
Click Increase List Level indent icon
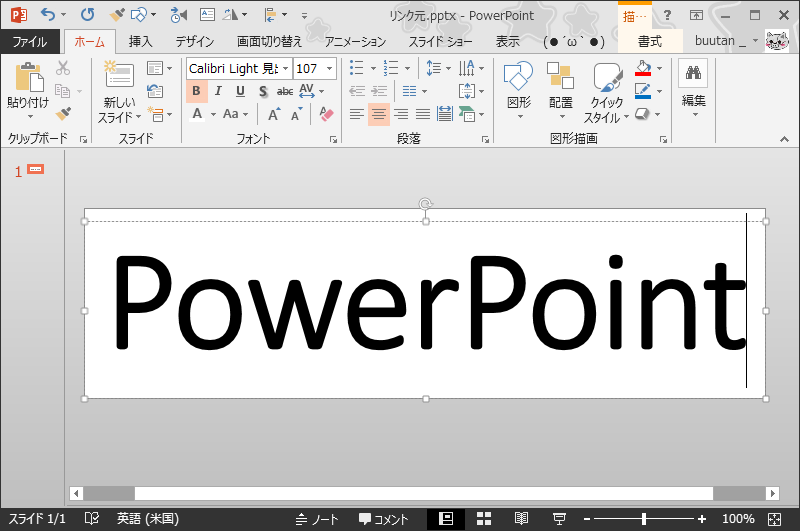coord(379,91)
